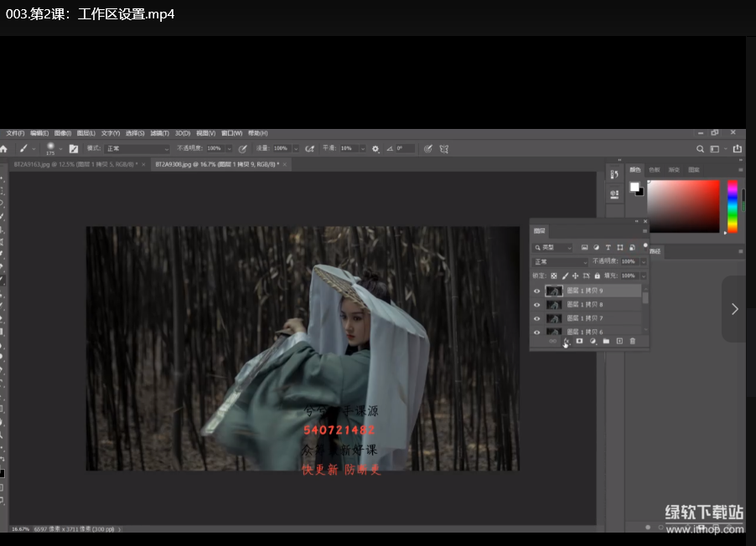Open the brush mode 正常 dropdown
The image size is (756, 546).
137,149
